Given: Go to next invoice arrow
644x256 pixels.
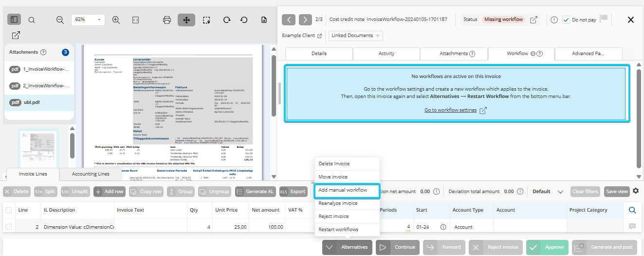Looking at the screenshot, I should point(305,20).
